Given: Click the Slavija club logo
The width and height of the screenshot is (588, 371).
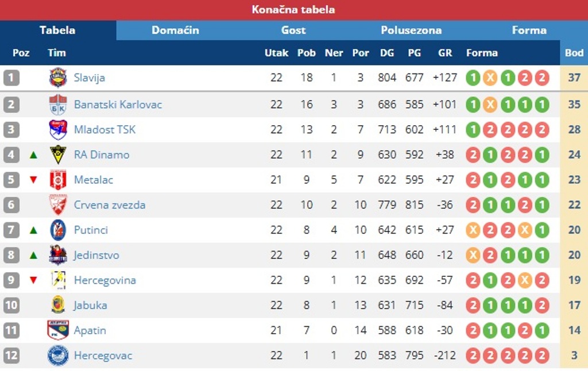Looking at the screenshot, I should click(x=58, y=78).
